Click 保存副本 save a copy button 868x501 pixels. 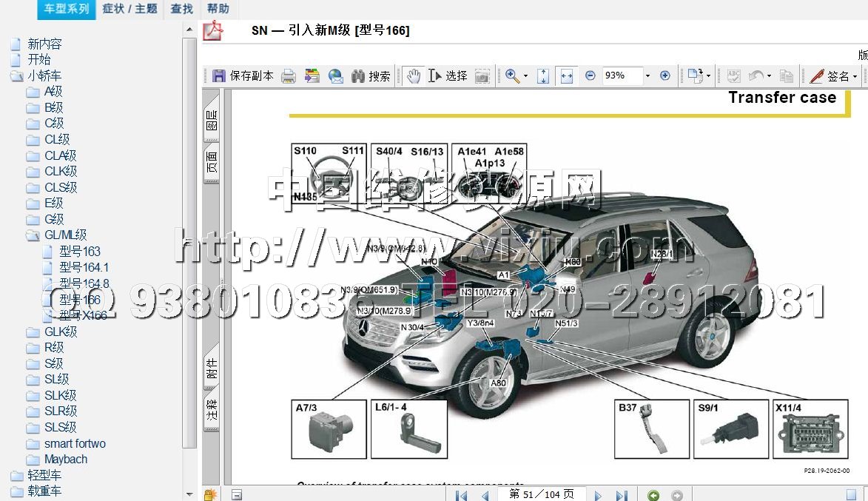click(x=243, y=76)
